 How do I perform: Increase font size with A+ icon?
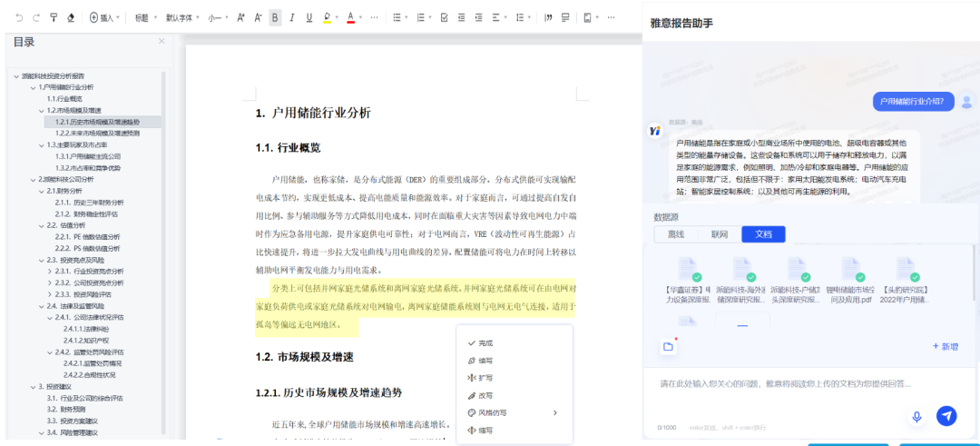click(x=240, y=17)
